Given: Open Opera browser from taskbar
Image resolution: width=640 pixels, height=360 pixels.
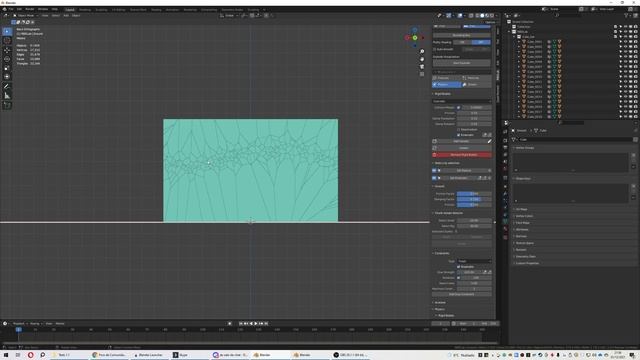Looking at the screenshot, I should (x=31, y=355).
